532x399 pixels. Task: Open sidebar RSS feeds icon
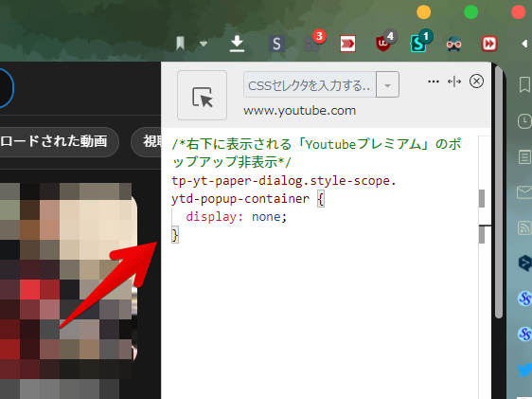coord(524,227)
